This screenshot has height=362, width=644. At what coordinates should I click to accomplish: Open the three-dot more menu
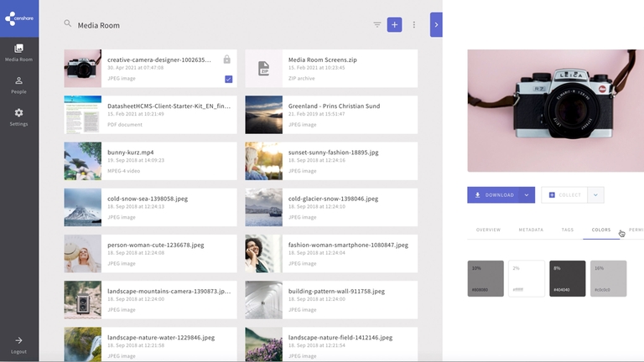[x=414, y=24]
